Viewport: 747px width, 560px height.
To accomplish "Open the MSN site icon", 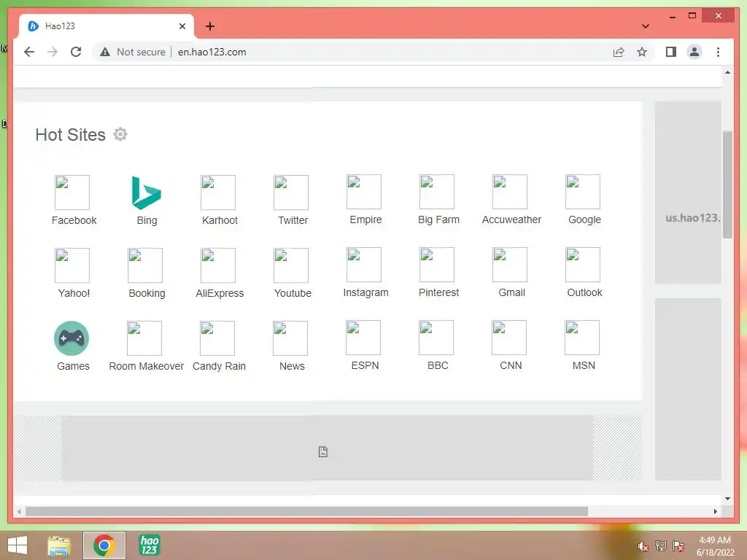I will [x=581, y=338].
